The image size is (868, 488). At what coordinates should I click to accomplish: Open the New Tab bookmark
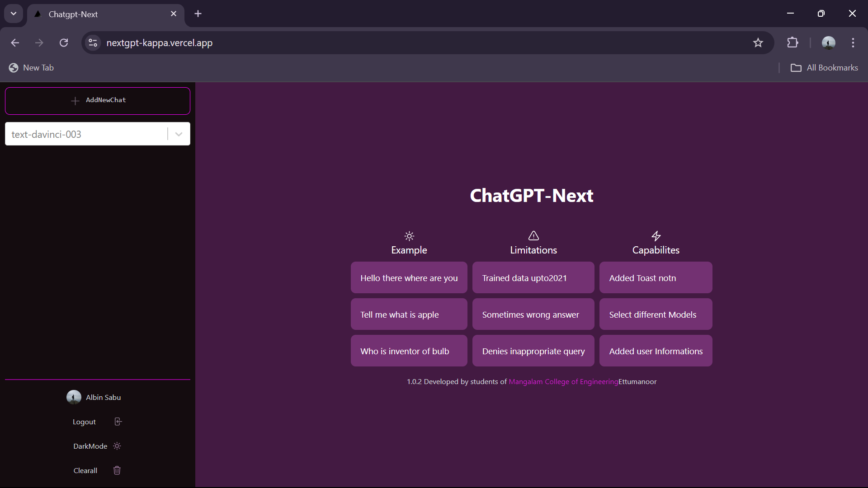(32, 68)
